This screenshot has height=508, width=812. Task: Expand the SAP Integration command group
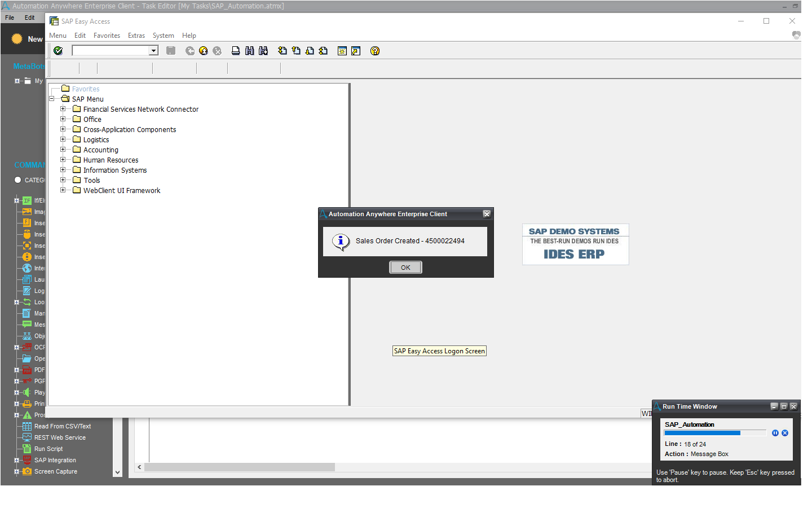16,460
